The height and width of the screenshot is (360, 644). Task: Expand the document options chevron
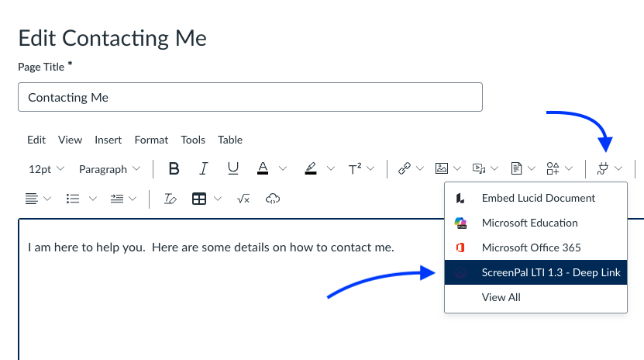coord(532,168)
